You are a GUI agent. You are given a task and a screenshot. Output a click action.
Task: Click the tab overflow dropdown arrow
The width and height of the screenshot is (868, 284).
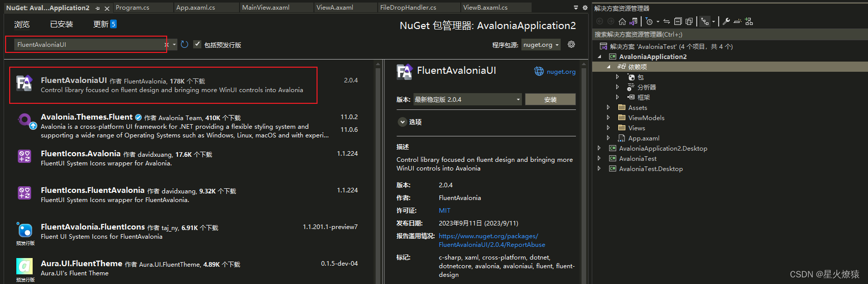coord(576,8)
